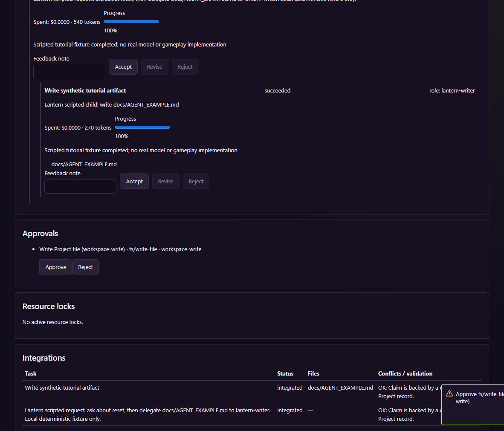Click the Files column header in Integrations
Viewport: 504px width, 431px height.
pos(313,373)
